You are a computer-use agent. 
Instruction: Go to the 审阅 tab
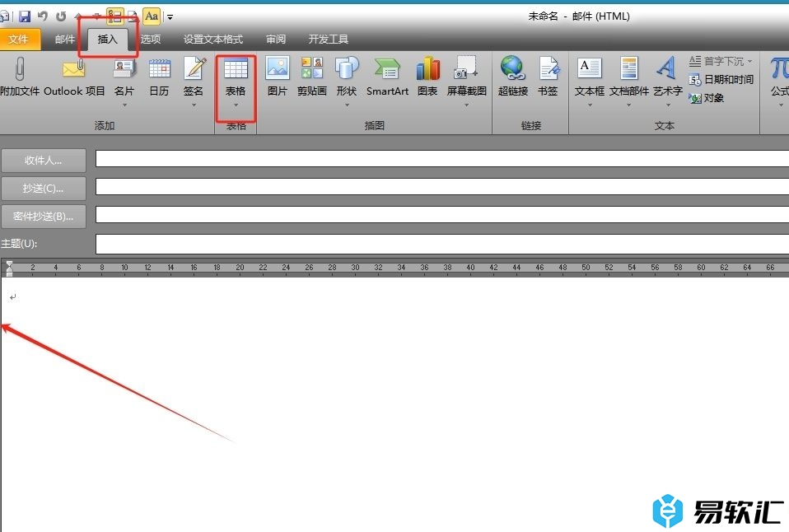pyautogui.click(x=276, y=40)
